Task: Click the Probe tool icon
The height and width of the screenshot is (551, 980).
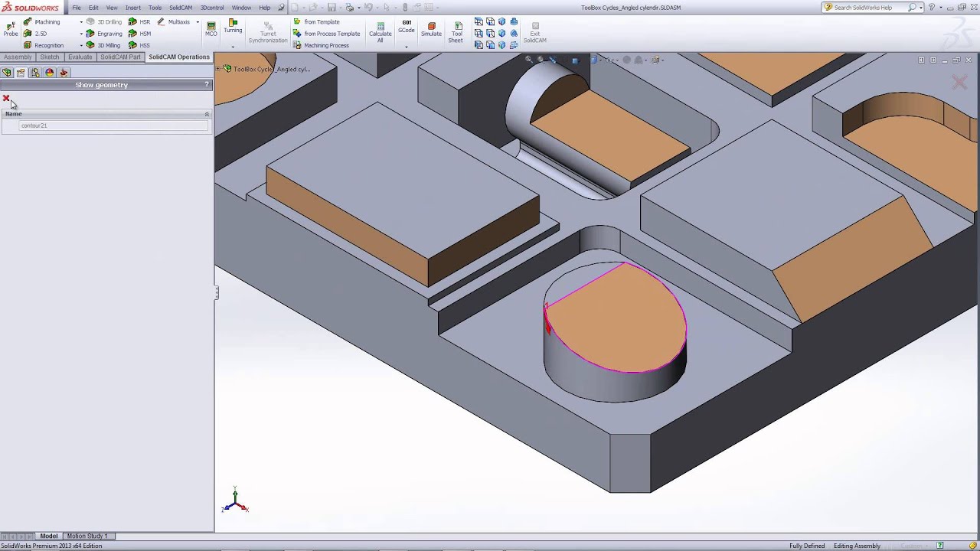Action: pos(10,29)
